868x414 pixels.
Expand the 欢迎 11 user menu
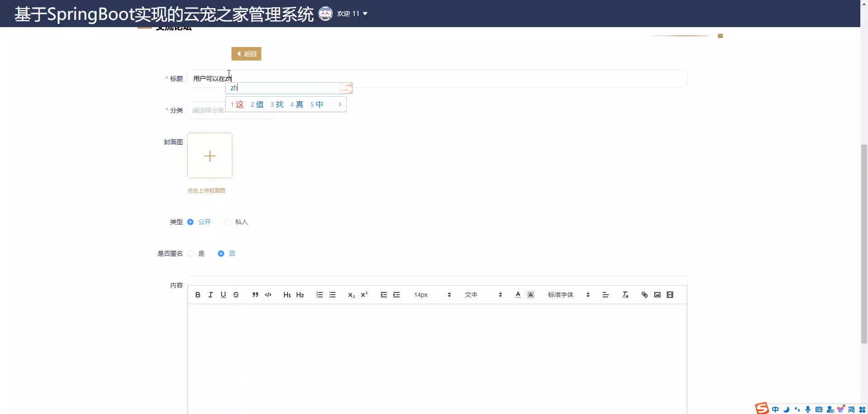click(x=352, y=14)
